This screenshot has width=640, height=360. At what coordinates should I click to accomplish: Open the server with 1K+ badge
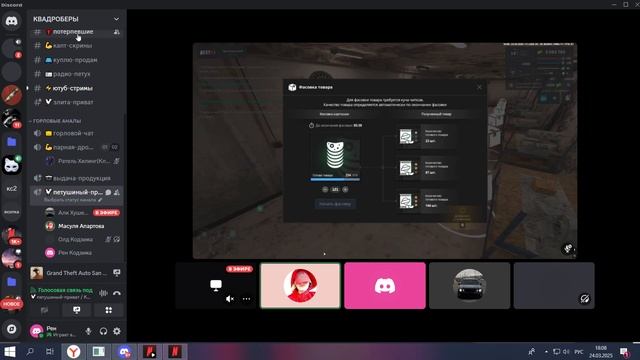point(11,236)
